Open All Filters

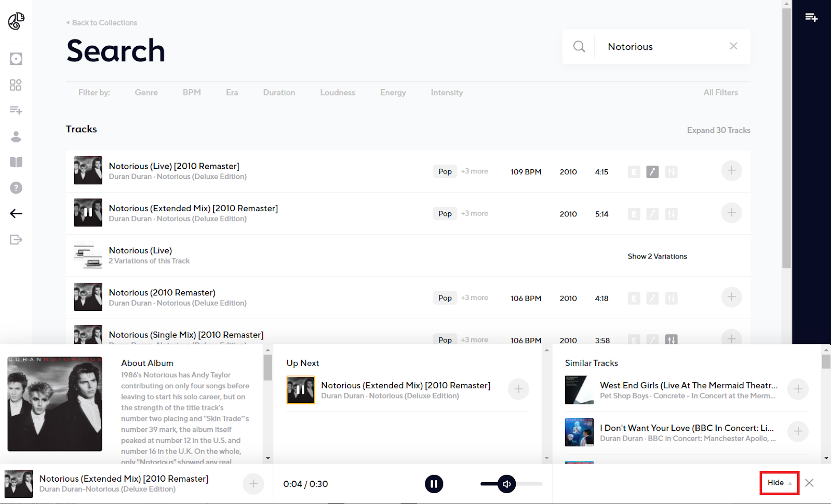[720, 92]
